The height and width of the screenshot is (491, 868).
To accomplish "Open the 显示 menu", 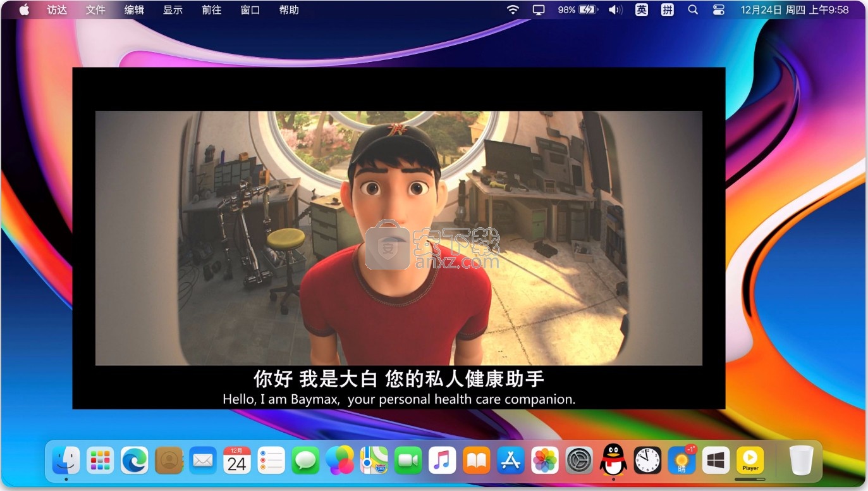I will click(173, 10).
